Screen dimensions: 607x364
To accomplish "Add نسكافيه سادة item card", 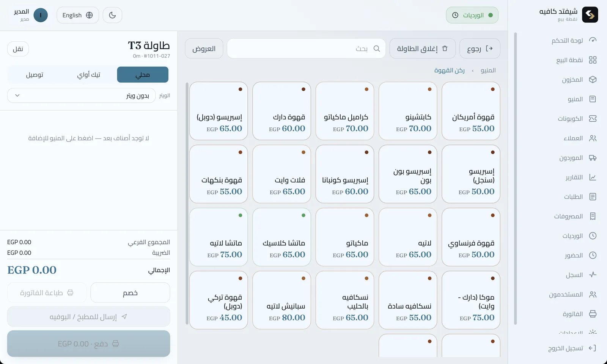I will (x=408, y=300).
